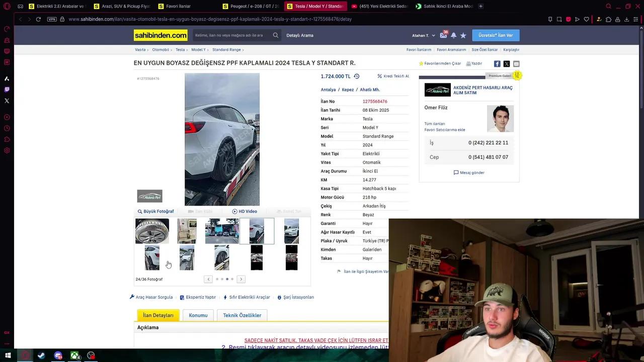Click the sahibinden.com logo

pos(160,35)
